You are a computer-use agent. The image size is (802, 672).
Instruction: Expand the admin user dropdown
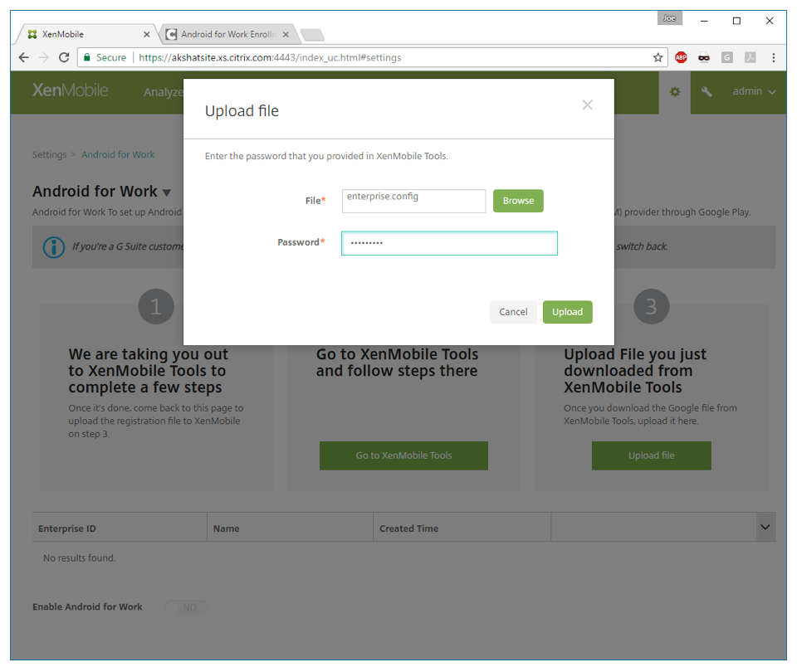pos(754,92)
